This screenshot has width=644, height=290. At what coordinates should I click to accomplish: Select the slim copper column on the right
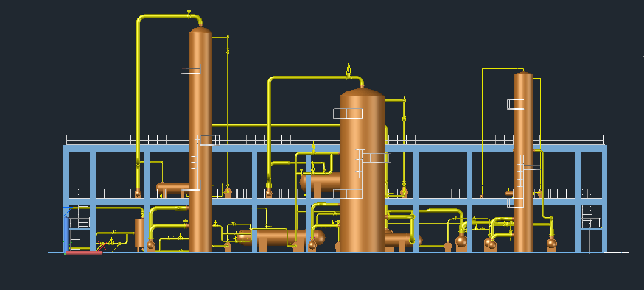[523, 162]
